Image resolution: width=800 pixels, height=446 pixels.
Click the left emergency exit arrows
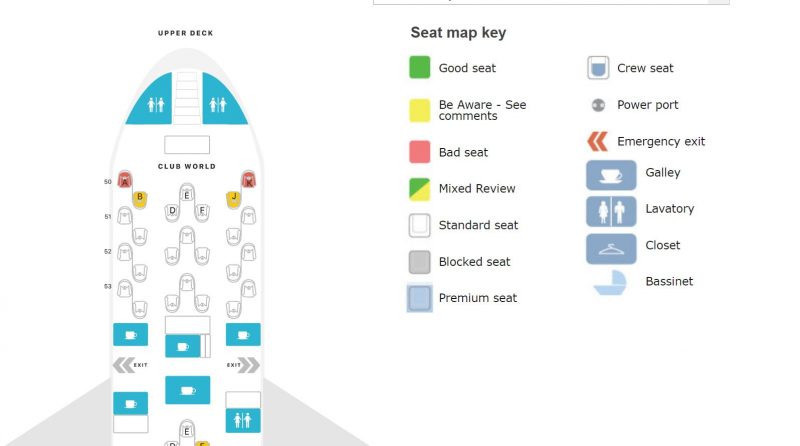coord(124,365)
